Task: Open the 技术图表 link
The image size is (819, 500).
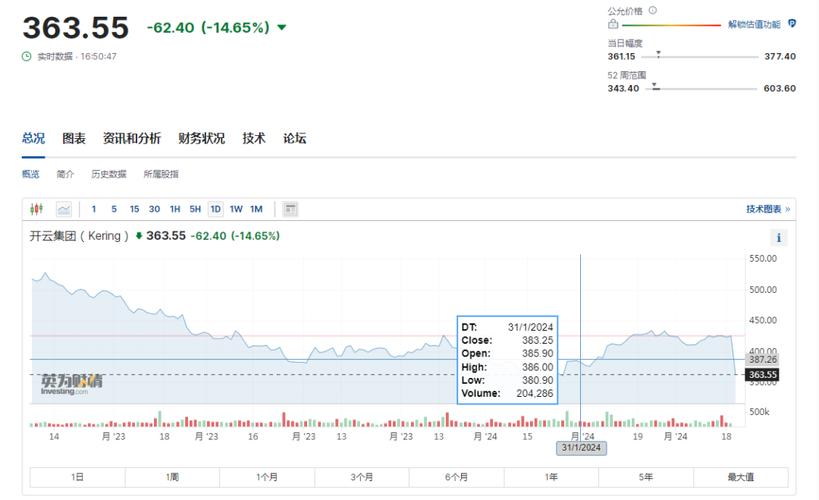Action: (768, 209)
